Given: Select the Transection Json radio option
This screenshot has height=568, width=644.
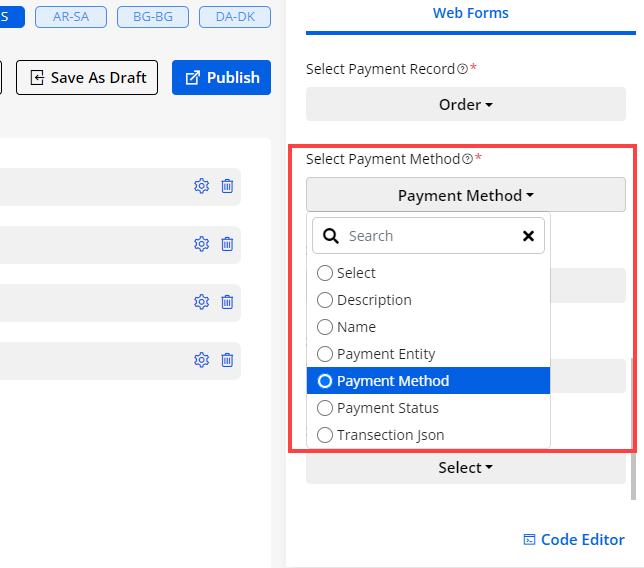Looking at the screenshot, I should click(325, 435).
